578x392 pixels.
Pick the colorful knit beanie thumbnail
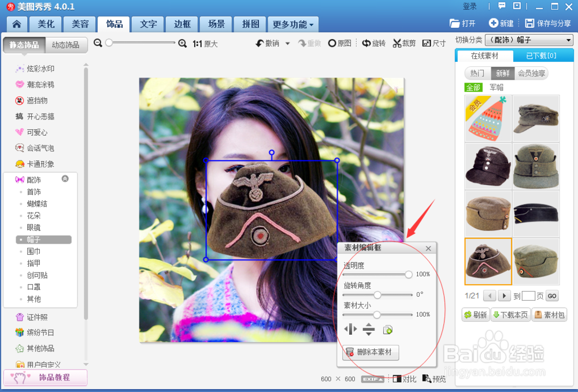[488, 118]
